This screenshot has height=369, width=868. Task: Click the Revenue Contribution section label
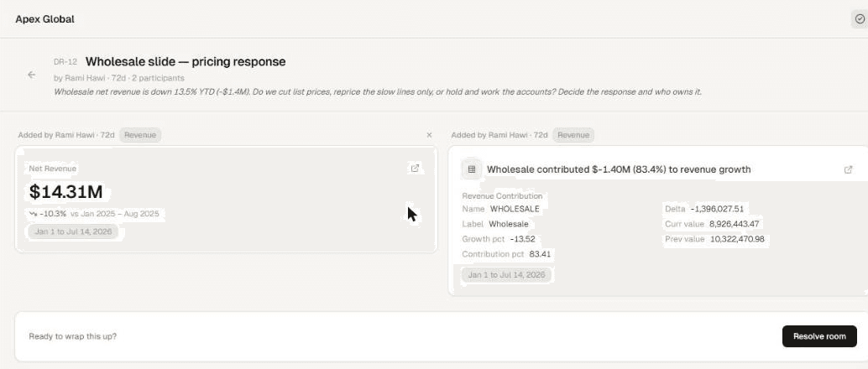pyautogui.click(x=502, y=196)
